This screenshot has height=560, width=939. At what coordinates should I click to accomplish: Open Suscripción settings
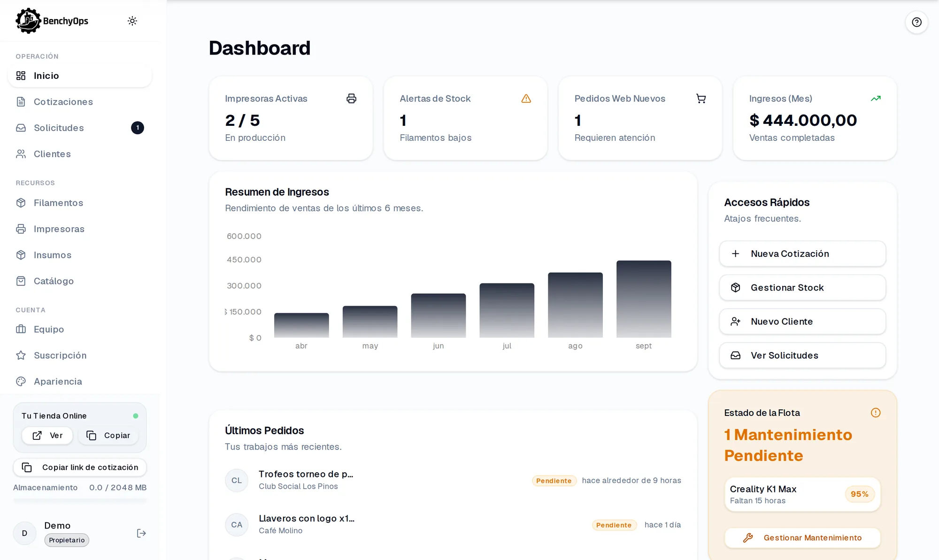[80, 355]
